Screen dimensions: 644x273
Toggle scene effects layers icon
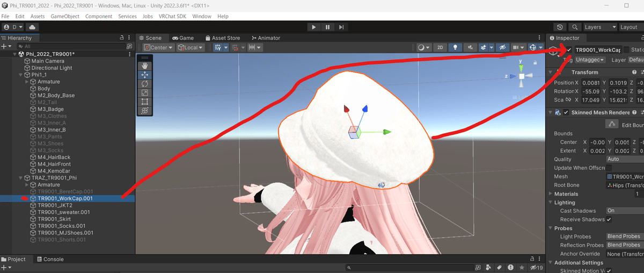[485, 47]
